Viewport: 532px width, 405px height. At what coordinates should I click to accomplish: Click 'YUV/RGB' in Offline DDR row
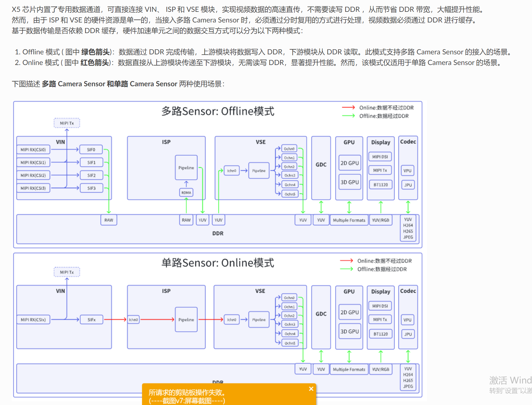click(381, 220)
